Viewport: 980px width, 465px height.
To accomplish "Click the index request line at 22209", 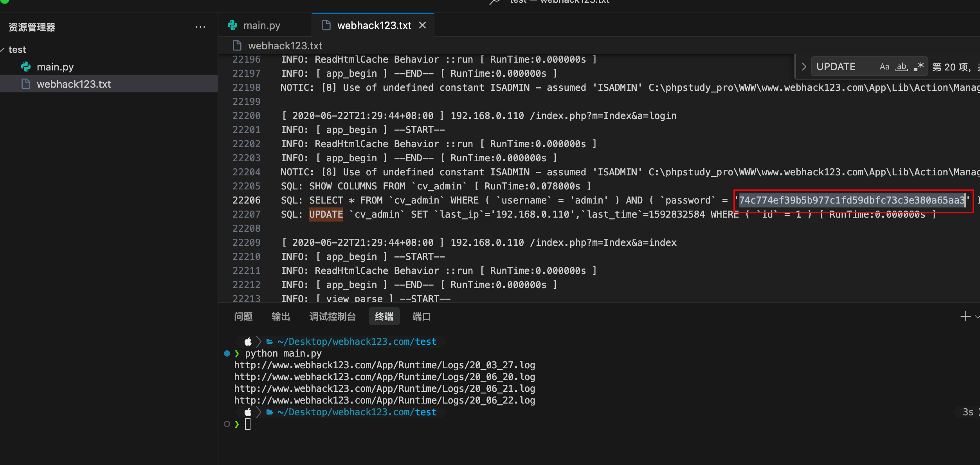I will (479, 243).
